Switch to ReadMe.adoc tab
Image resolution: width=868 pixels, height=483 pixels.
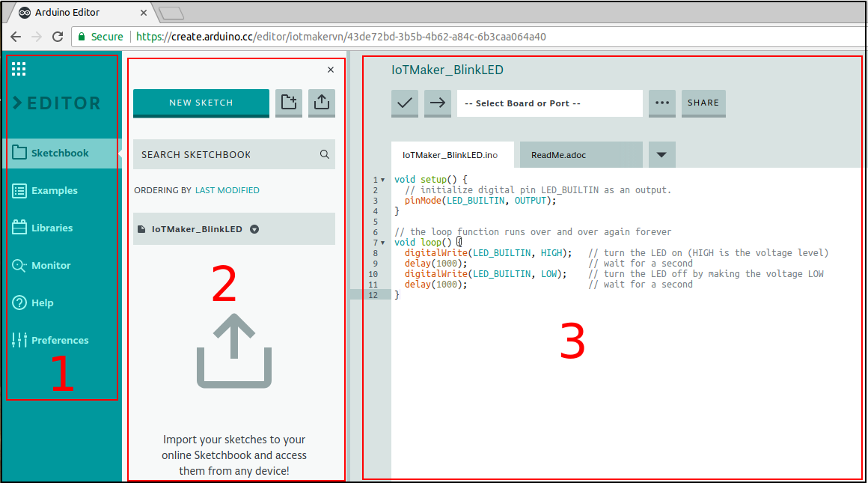(581, 155)
